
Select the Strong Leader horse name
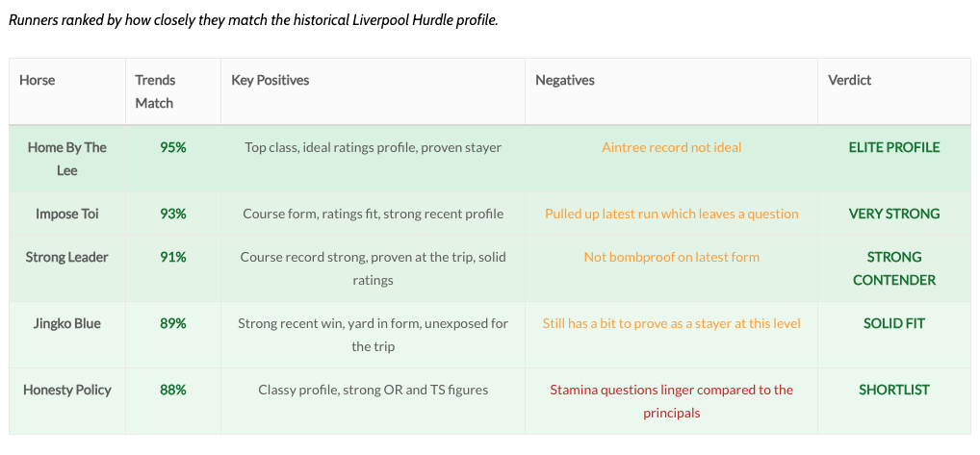point(67,257)
